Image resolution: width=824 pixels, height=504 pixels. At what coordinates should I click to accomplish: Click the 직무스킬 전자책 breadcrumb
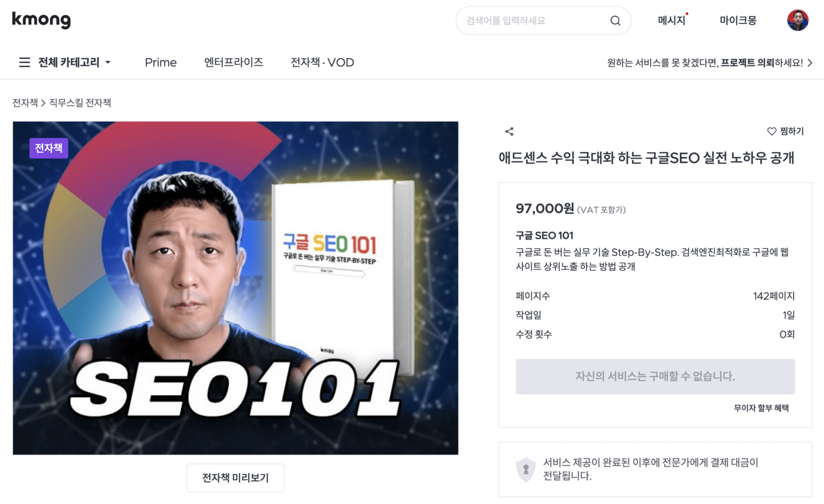(80, 102)
